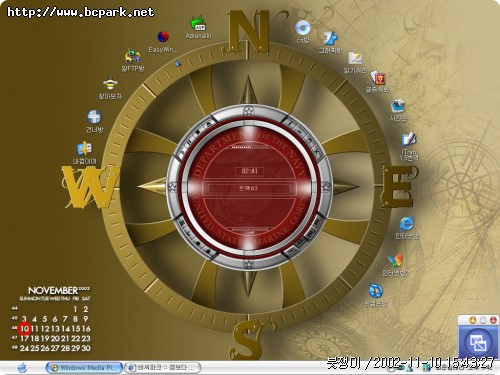
Task: Click the right star on player ring
Action: pyautogui.click(x=326, y=187)
